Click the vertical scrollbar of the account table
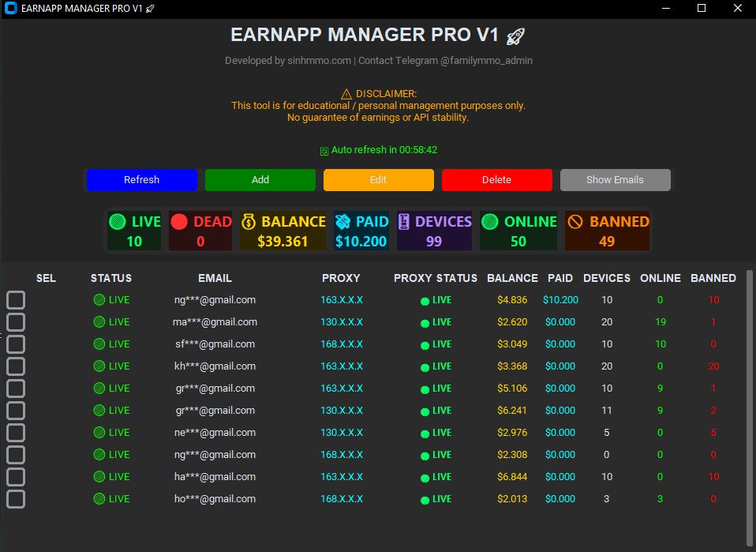Viewport: 756px width, 552px height. coord(750,410)
